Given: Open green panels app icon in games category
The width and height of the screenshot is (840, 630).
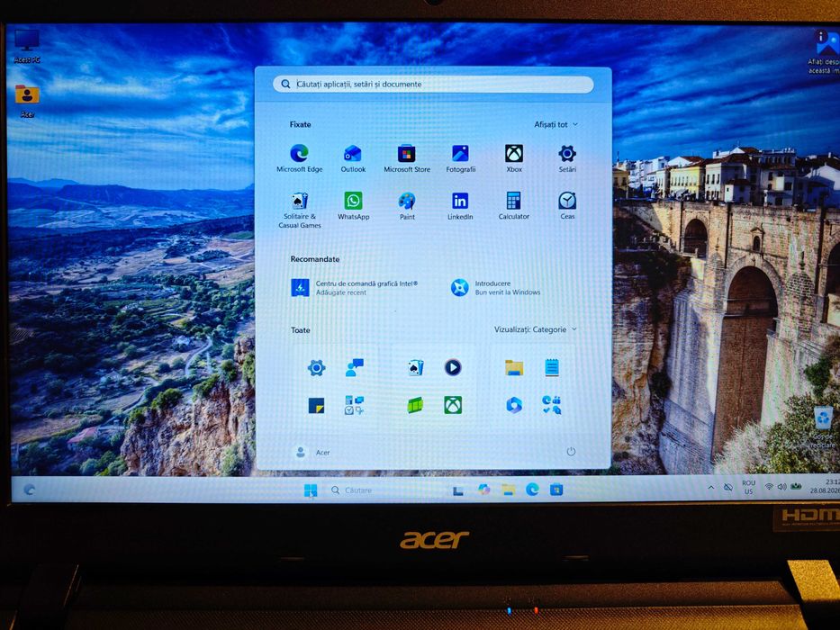Looking at the screenshot, I should (x=415, y=406).
